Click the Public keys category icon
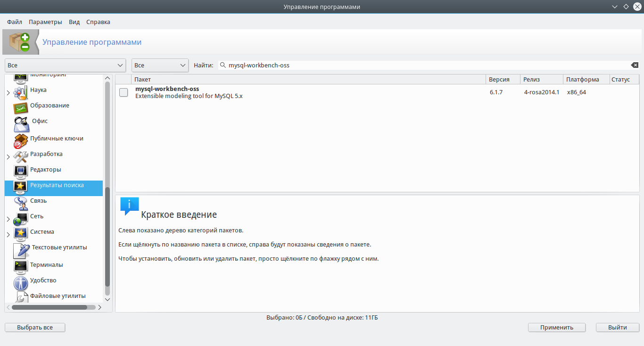644x346 pixels. pos(21,140)
